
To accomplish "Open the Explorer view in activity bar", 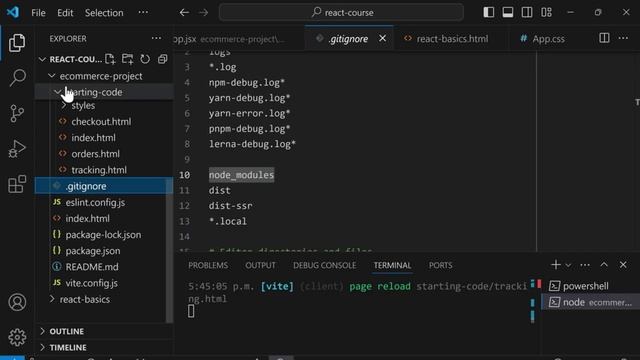I will 17,43.
